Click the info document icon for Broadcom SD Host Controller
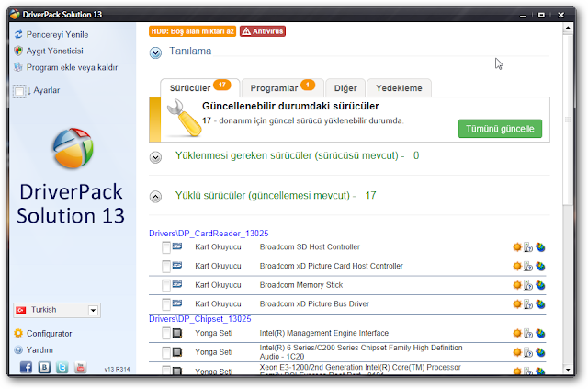The height and width of the screenshot is (389, 588). [528, 247]
